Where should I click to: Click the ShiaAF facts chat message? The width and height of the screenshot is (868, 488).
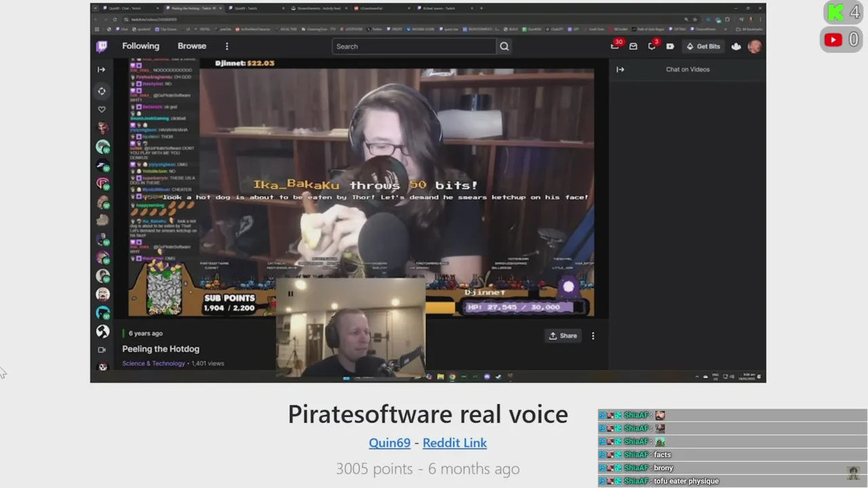tap(732, 455)
